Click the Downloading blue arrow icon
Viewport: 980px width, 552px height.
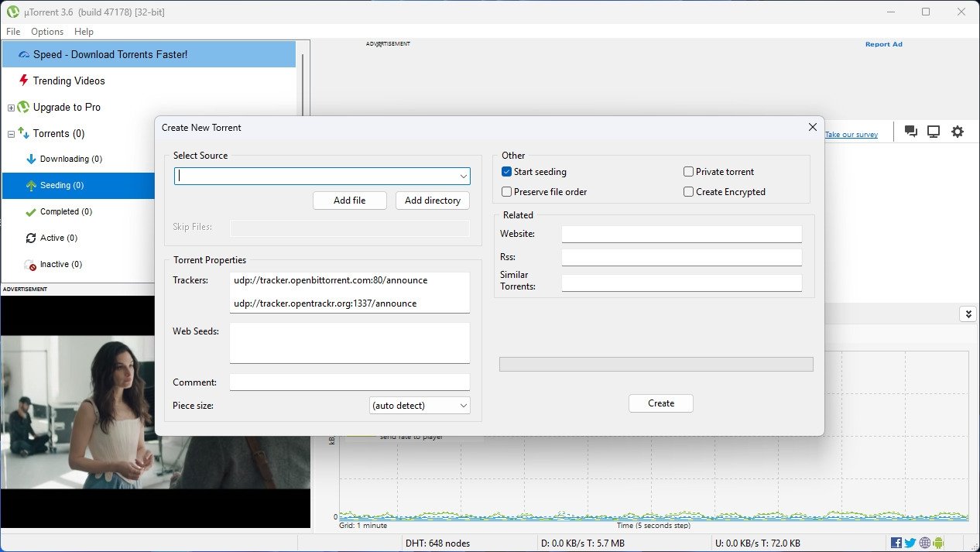point(32,159)
